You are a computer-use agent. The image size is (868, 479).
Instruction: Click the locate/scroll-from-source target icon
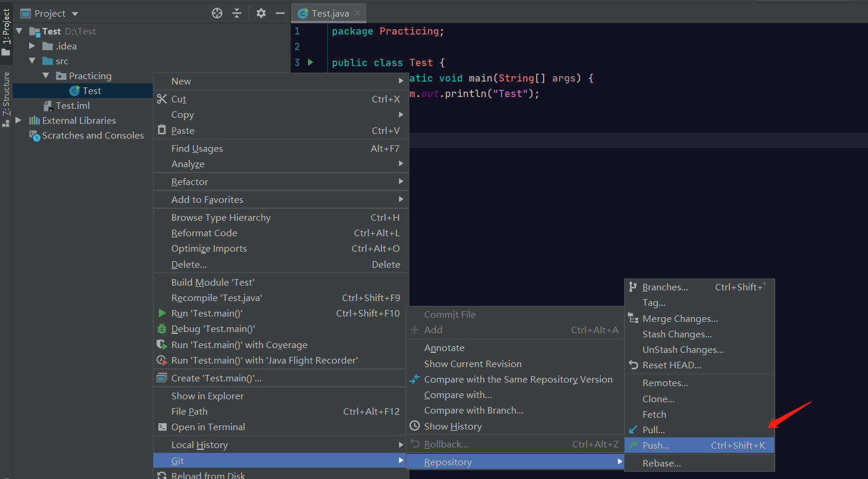tap(217, 13)
